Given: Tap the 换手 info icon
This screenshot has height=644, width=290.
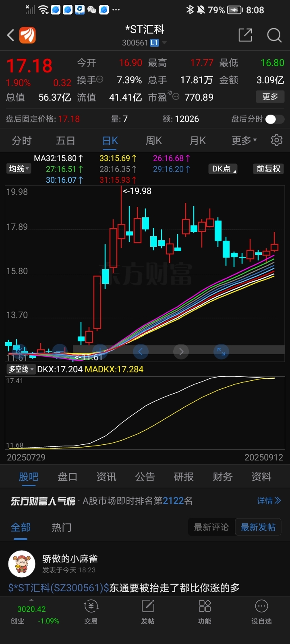Looking at the screenshot, I should [x=99, y=79].
